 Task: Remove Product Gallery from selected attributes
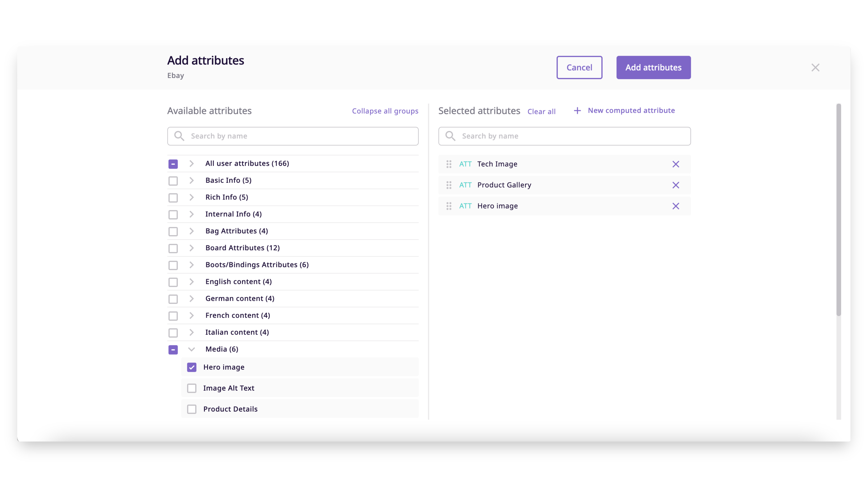pyautogui.click(x=676, y=185)
